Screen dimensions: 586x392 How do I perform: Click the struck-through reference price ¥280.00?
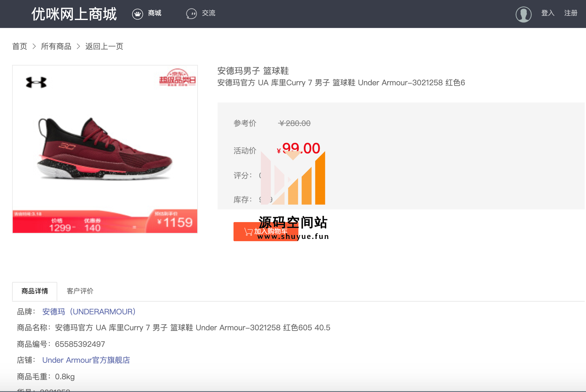(x=295, y=123)
